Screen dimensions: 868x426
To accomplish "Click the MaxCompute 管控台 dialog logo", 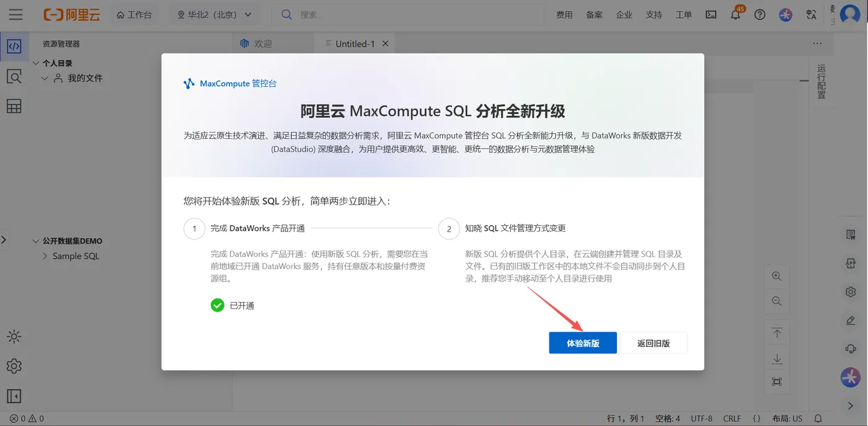I will coord(230,83).
